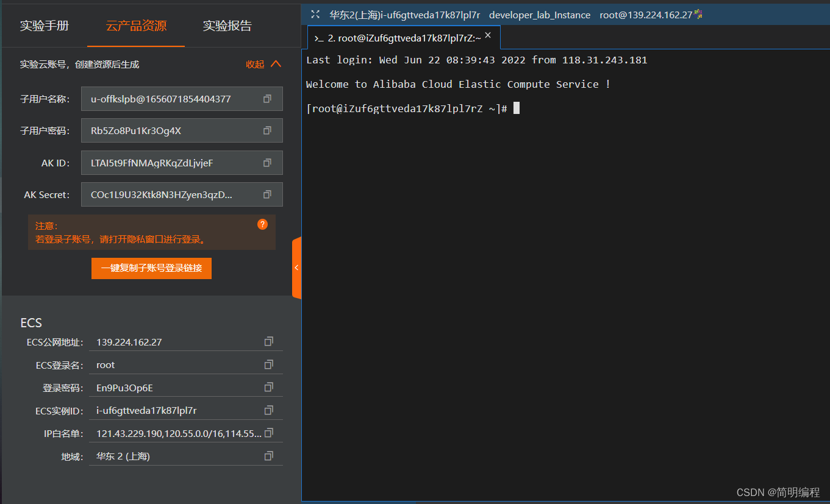Copy the AK Secret value
This screenshot has width=830, height=504.
click(x=267, y=194)
